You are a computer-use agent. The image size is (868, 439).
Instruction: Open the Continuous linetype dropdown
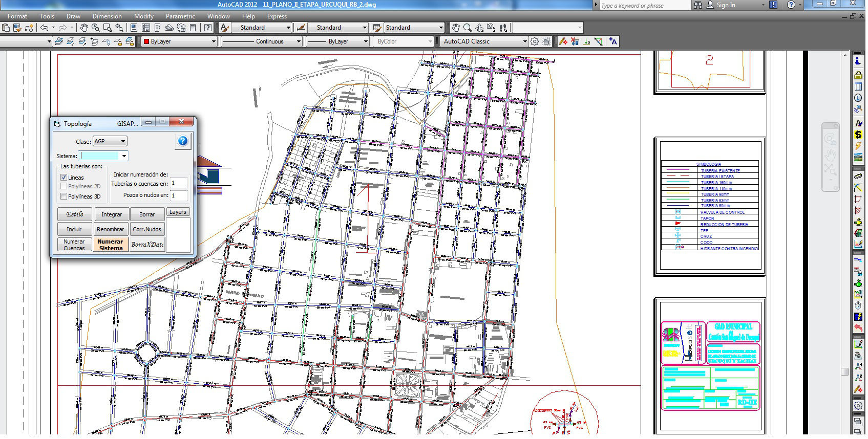(261, 41)
